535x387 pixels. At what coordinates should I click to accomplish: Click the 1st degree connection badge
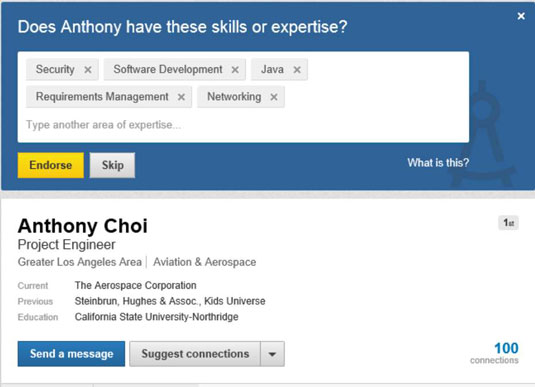pyautogui.click(x=508, y=223)
